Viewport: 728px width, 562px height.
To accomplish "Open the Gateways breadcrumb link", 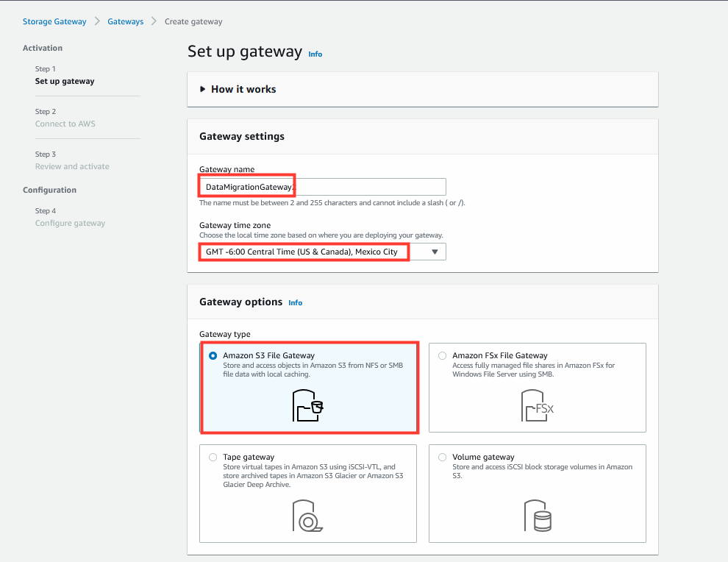I will click(125, 21).
